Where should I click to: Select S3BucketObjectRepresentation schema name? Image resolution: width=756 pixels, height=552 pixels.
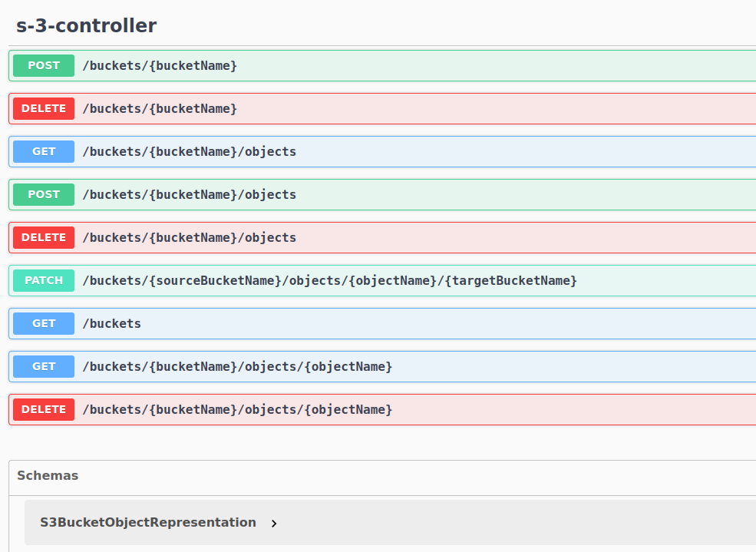148,523
